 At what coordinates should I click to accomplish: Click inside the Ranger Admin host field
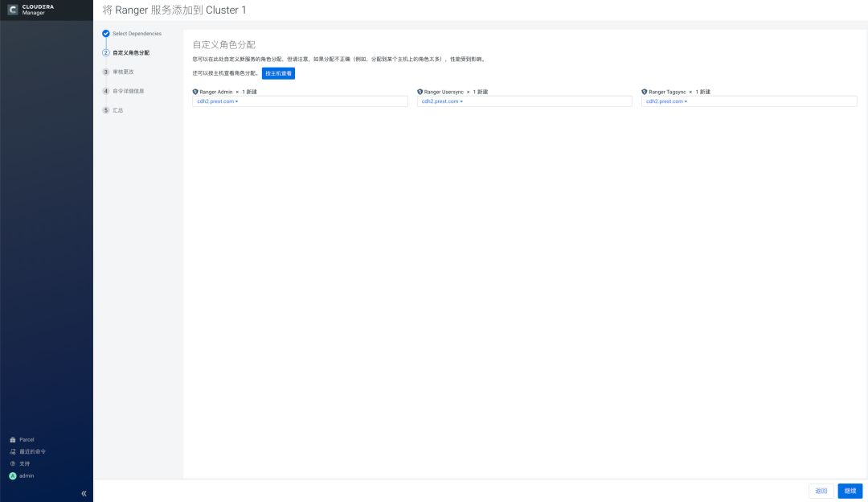coord(300,101)
